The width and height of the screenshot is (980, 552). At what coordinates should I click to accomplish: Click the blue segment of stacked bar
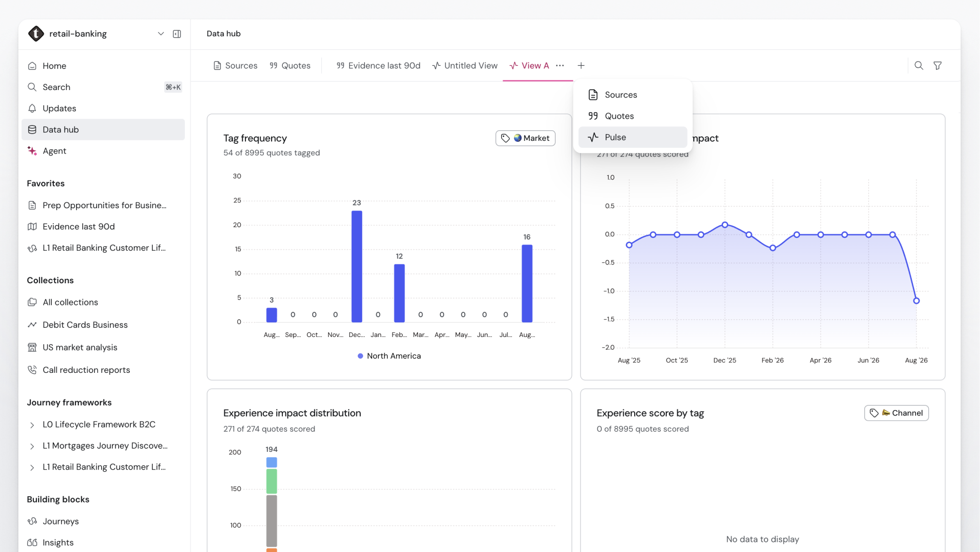pos(272,462)
